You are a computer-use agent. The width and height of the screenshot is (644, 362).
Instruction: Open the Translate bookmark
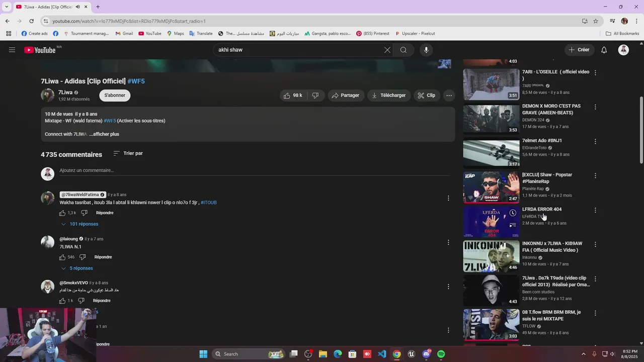coord(201,34)
